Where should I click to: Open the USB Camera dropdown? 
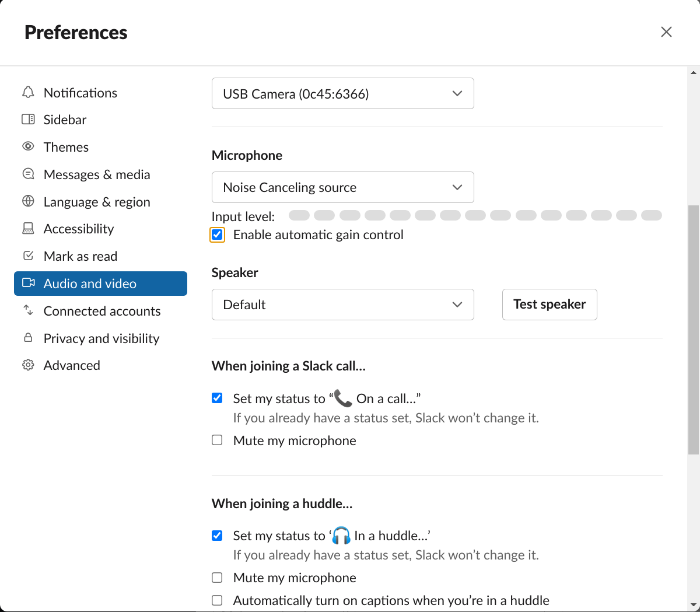click(342, 93)
